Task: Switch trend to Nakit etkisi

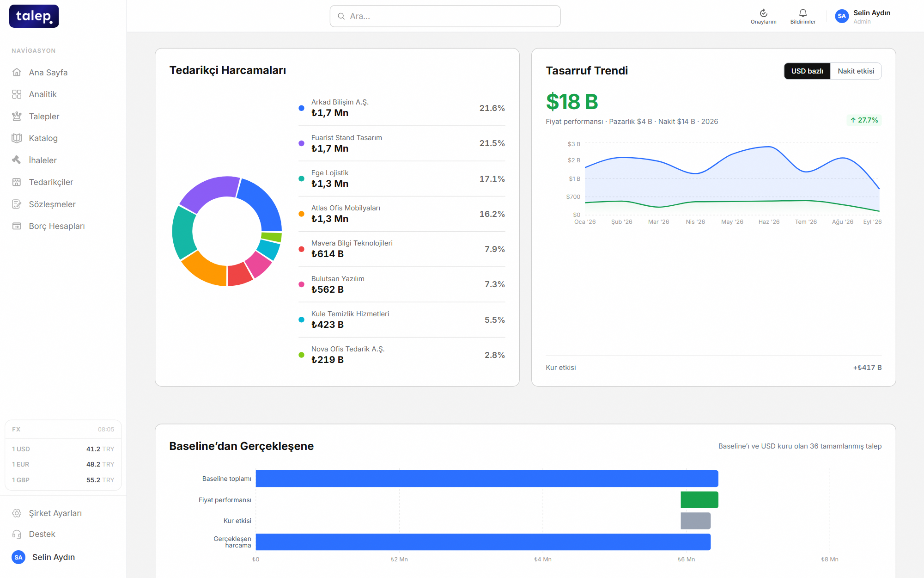Action: (x=856, y=71)
